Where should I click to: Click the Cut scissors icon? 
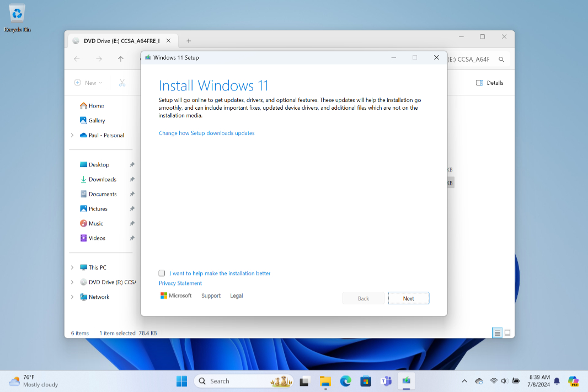coord(122,83)
